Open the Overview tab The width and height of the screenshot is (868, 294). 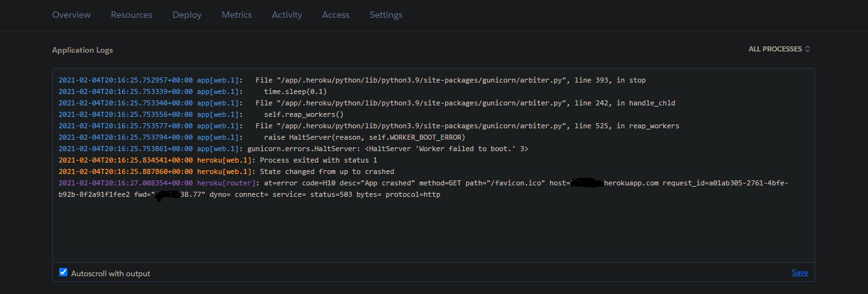point(71,15)
